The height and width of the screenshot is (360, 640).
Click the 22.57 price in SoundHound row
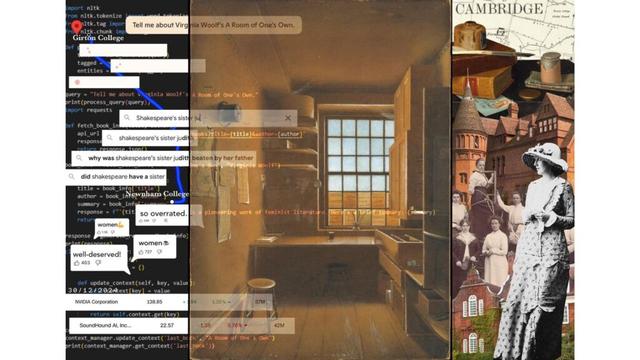tap(167, 326)
